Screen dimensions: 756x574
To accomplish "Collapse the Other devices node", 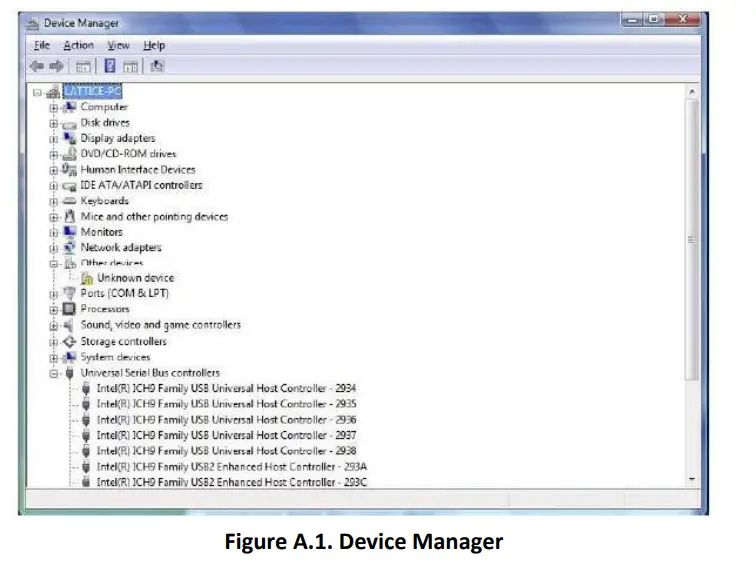I will pyautogui.click(x=54, y=264).
